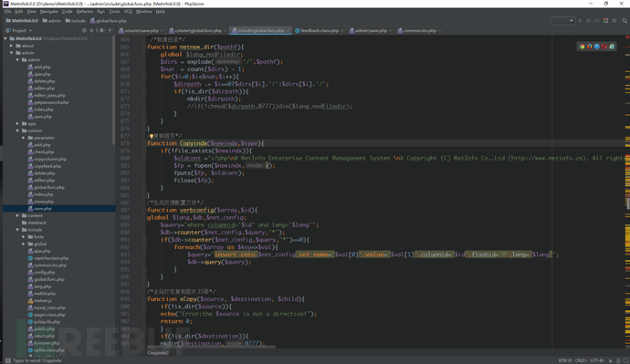Close the include\global.func.php tab
This screenshot has height=364, width=630.
289,30
